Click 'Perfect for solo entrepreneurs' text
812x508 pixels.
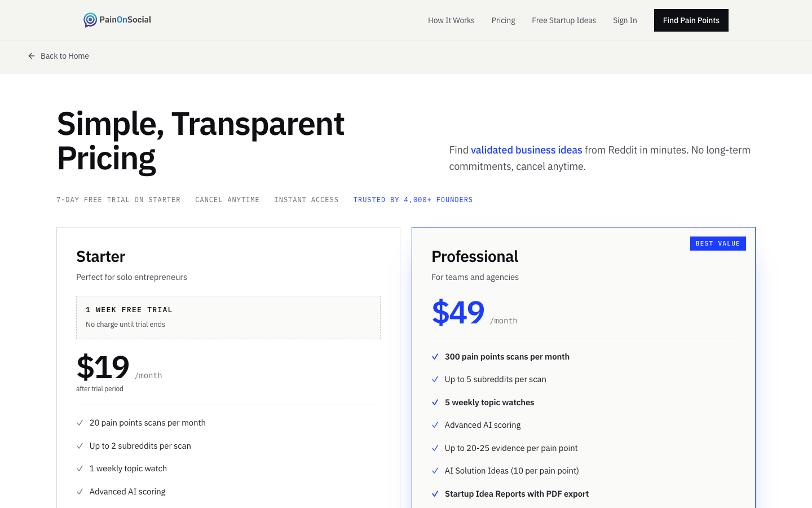tap(131, 277)
